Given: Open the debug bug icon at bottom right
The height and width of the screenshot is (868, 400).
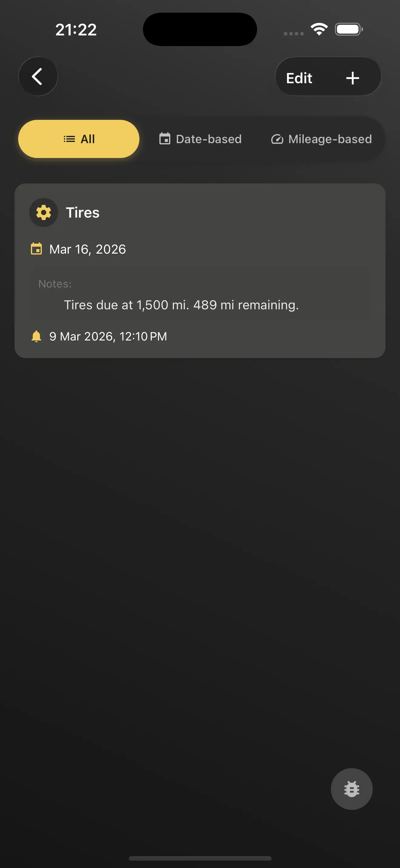Looking at the screenshot, I should (x=352, y=789).
